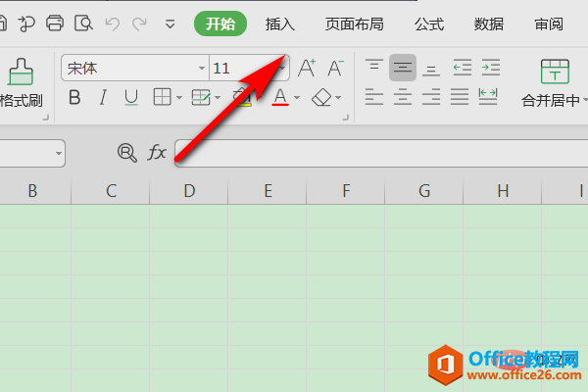Click distributed alignment icon

[x=488, y=97]
